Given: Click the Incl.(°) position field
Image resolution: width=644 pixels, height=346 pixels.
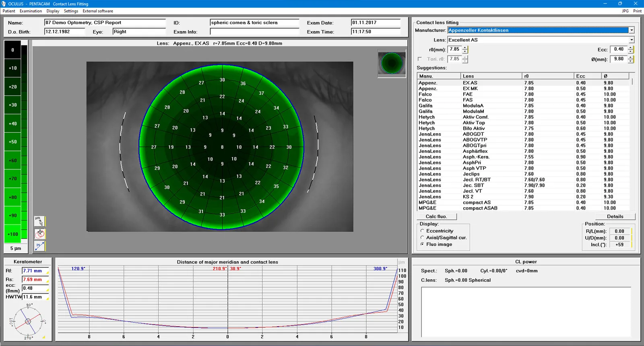Looking at the screenshot, I should (x=620, y=245).
